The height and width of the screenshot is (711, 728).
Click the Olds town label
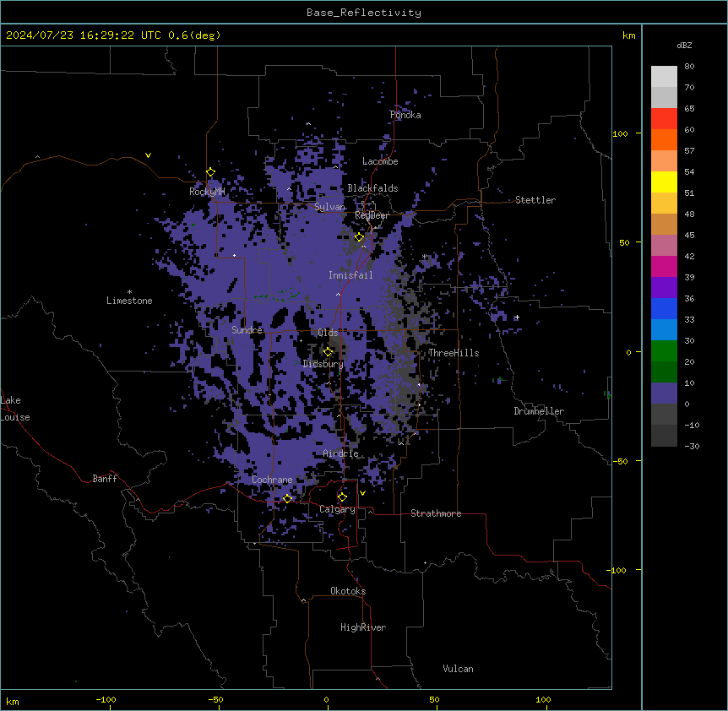(x=328, y=333)
